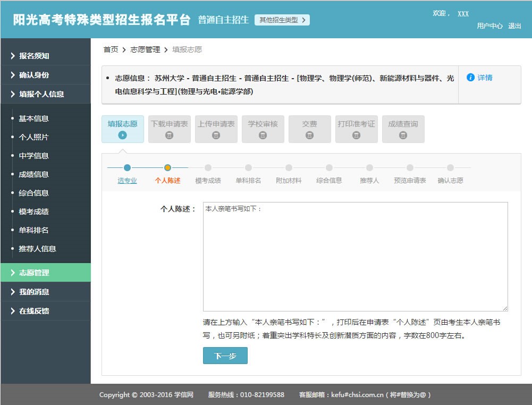Click the hourglass icon under 打印准考证
The image size is (532, 405).
click(357, 136)
